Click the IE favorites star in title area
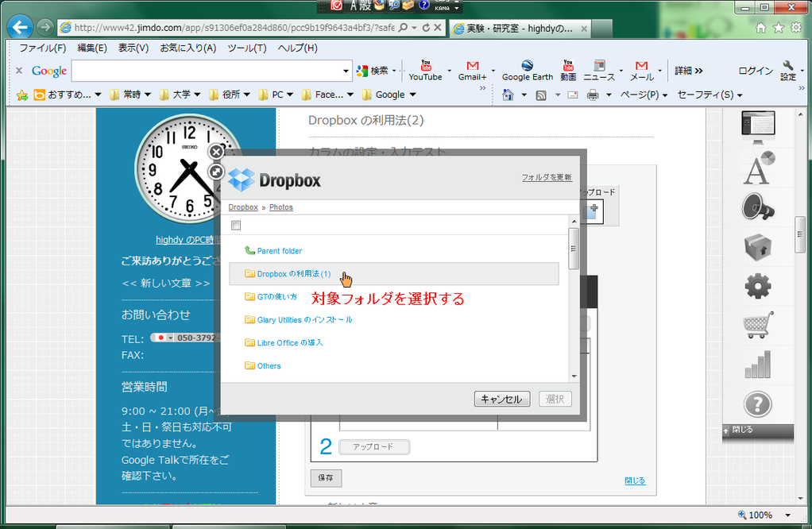The image size is (812, 529). [779, 28]
